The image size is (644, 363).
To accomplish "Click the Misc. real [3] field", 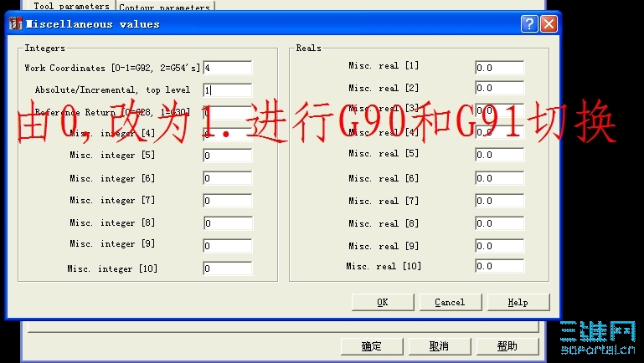I will (499, 110).
